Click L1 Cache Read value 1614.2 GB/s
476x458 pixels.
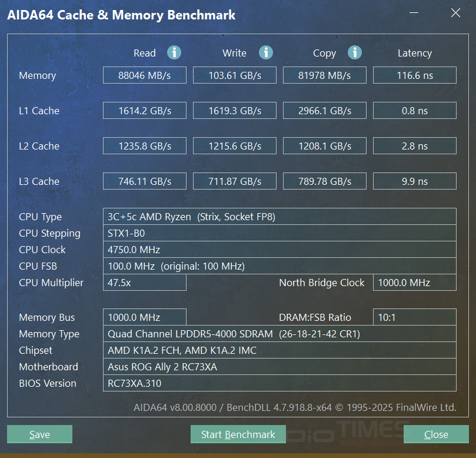pyautogui.click(x=145, y=111)
